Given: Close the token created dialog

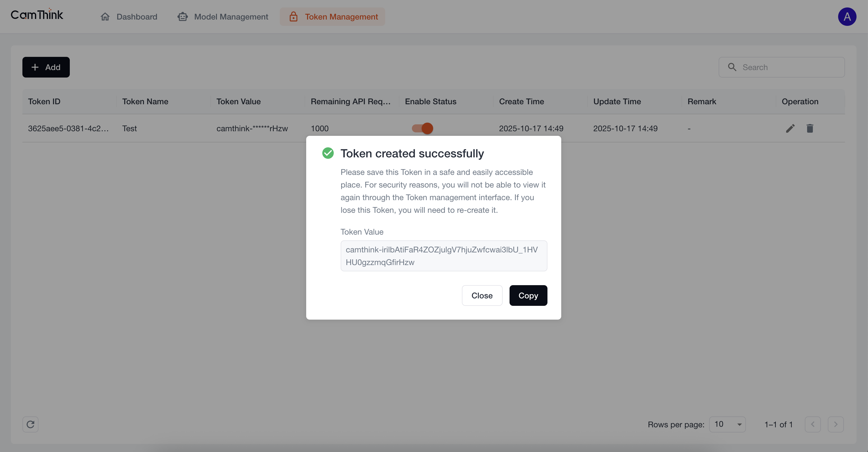Looking at the screenshot, I should point(482,295).
